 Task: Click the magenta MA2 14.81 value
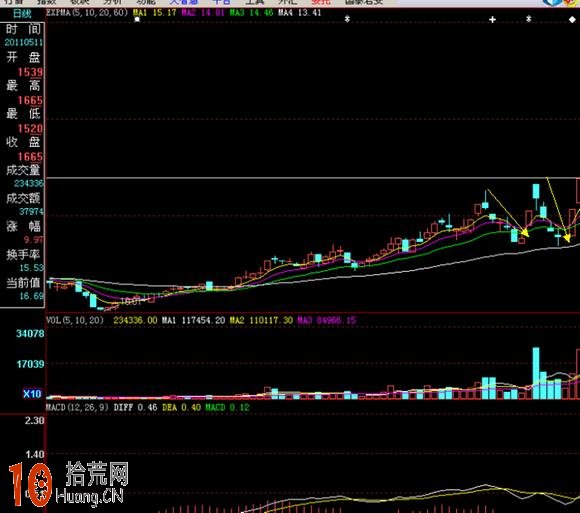pyautogui.click(x=203, y=13)
